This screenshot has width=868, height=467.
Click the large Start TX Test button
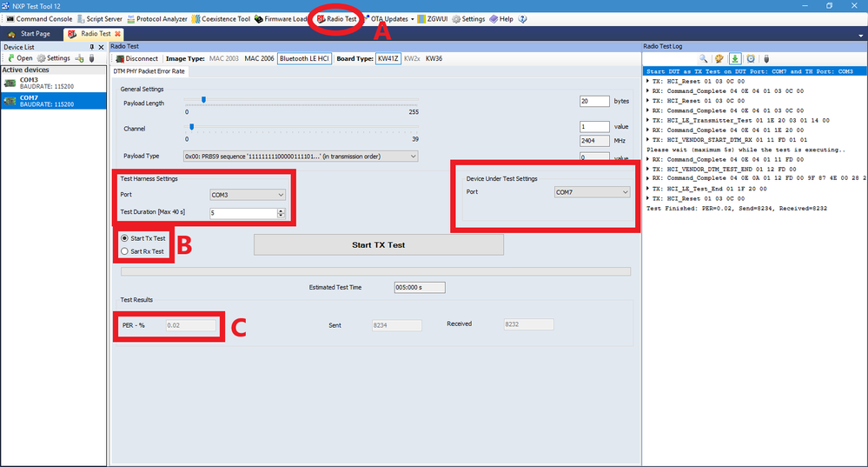point(379,245)
